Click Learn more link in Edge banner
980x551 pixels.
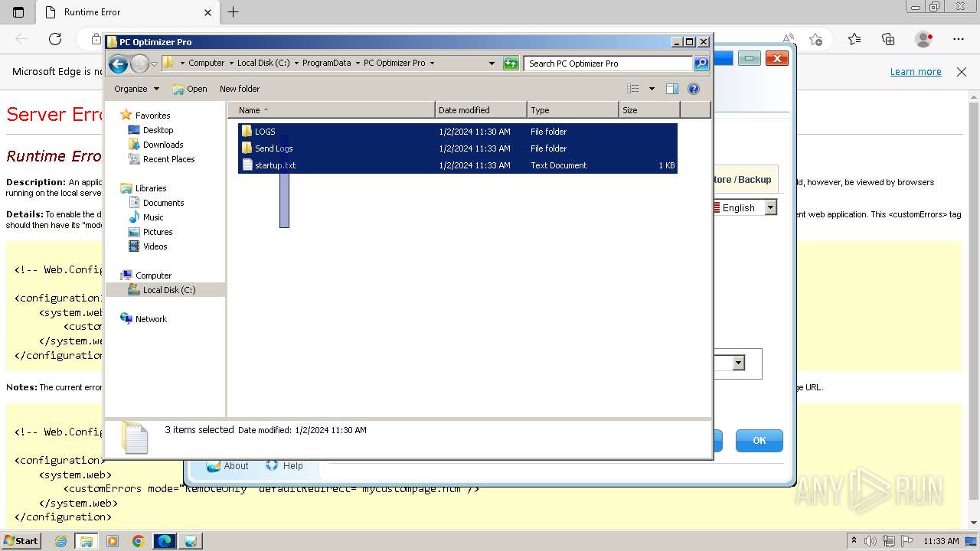(916, 72)
